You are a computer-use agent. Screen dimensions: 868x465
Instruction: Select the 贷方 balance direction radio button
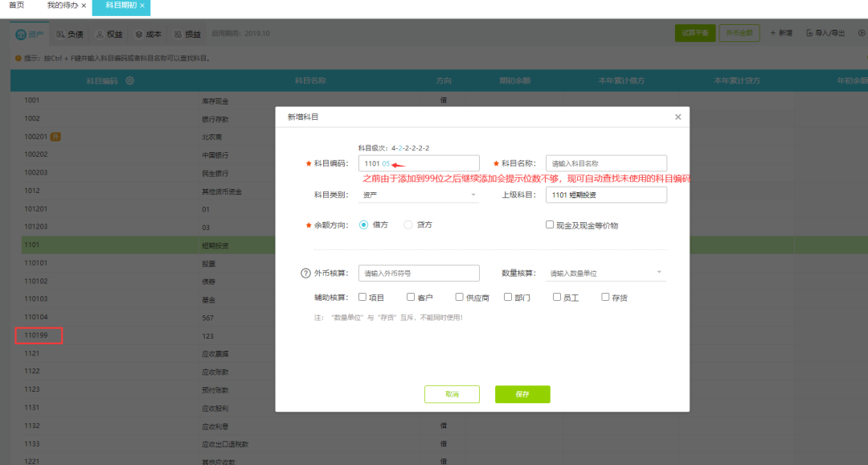(408, 225)
